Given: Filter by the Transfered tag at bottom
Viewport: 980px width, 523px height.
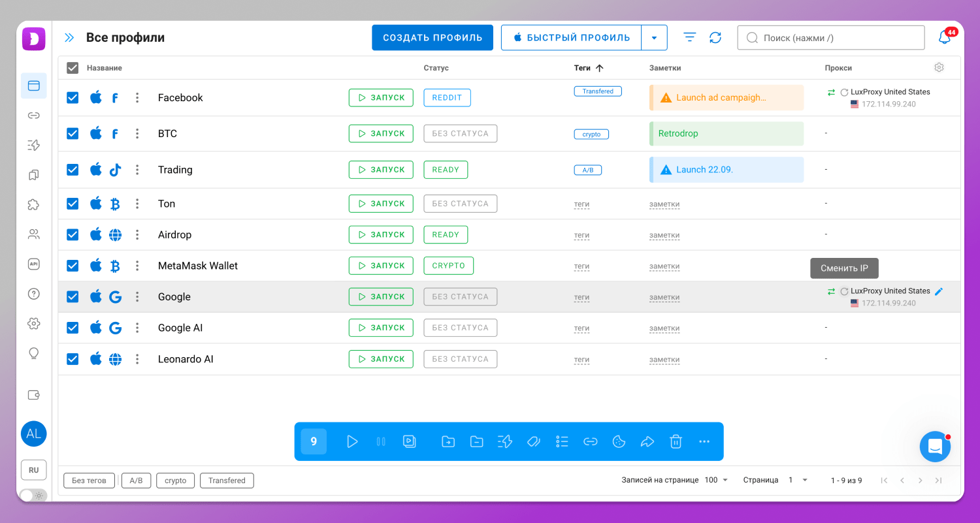Looking at the screenshot, I should tap(227, 481).
